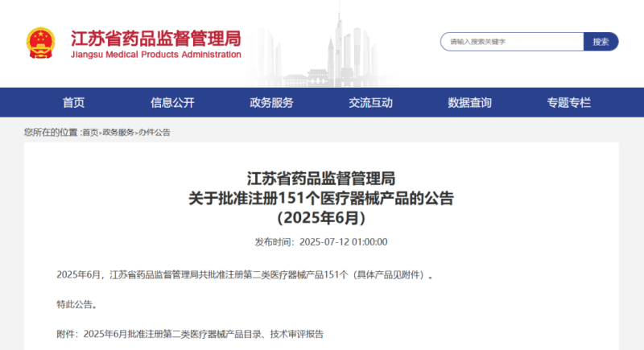Viewport: 644px width, 350px height.
Task: Click the announcement headline about 151个医疗器械产品
Action: pos(321,198)
